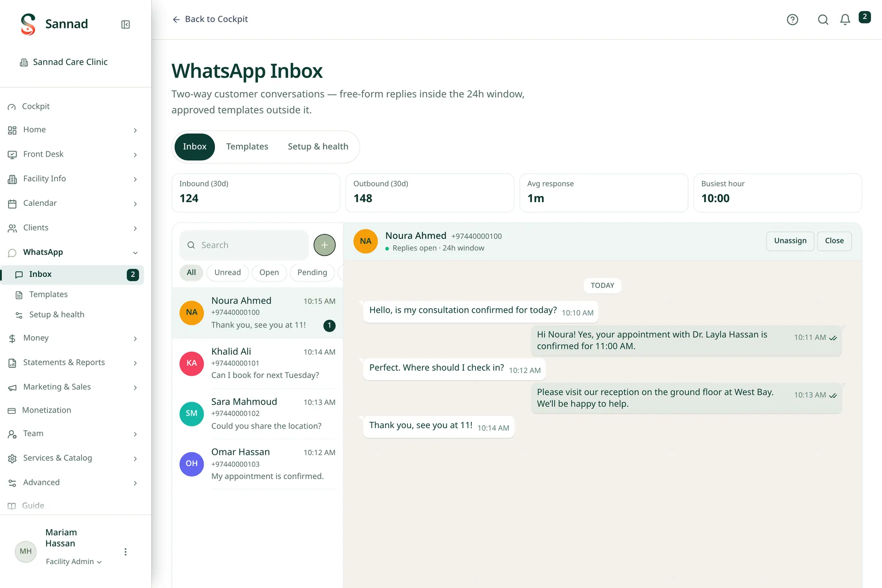
Task: Open search from top bar magnifier
Action: (823, 19)
